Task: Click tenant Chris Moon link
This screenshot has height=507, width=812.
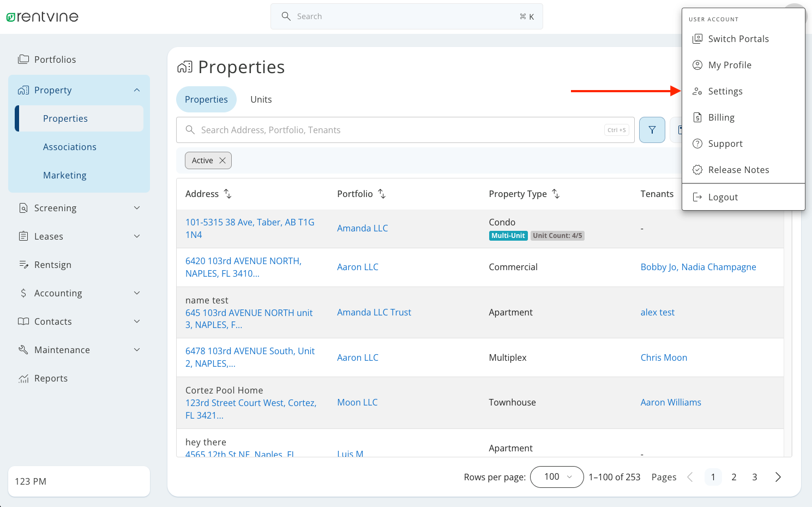Action: coord(664,357)
